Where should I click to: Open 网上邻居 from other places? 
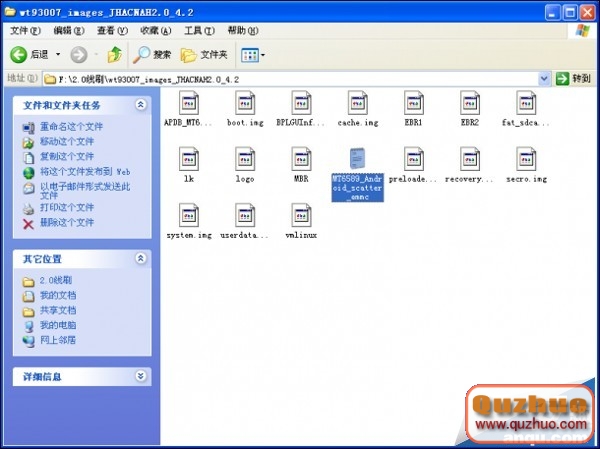click(x=58, y=340)
